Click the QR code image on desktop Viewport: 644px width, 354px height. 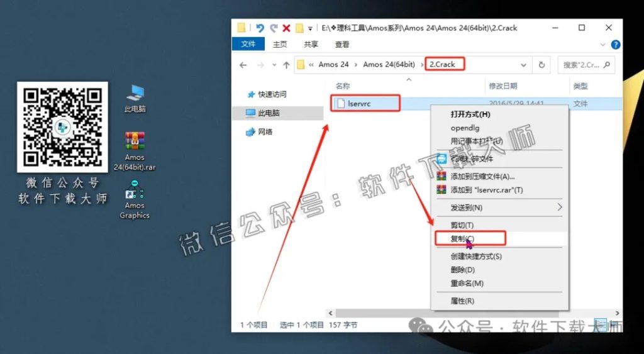point(62,127)
